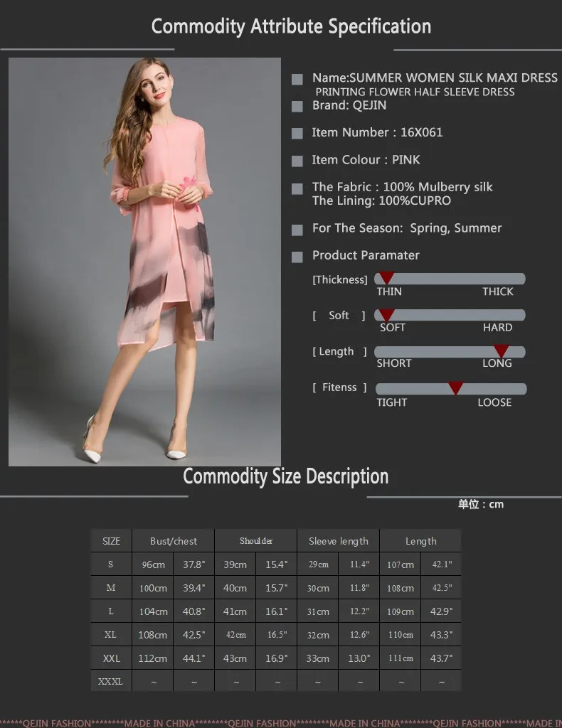
Task: Click the red marker on Thickness slider
Action: (386, 278)
